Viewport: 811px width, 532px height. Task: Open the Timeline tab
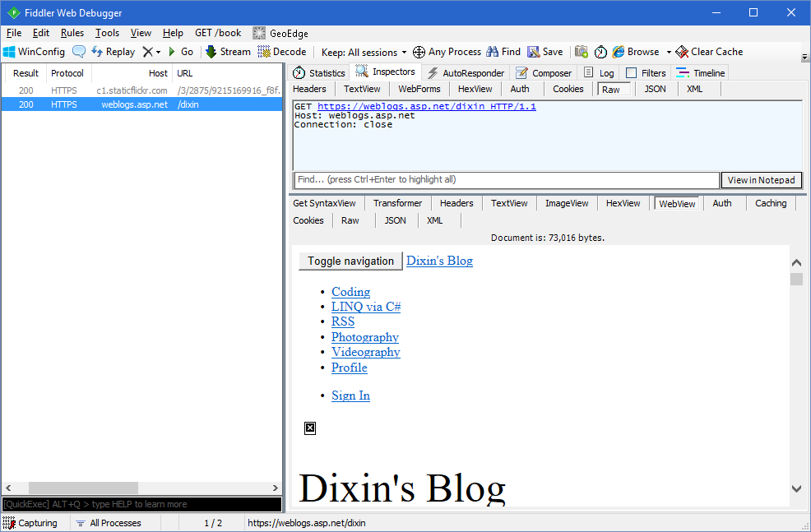701,73
